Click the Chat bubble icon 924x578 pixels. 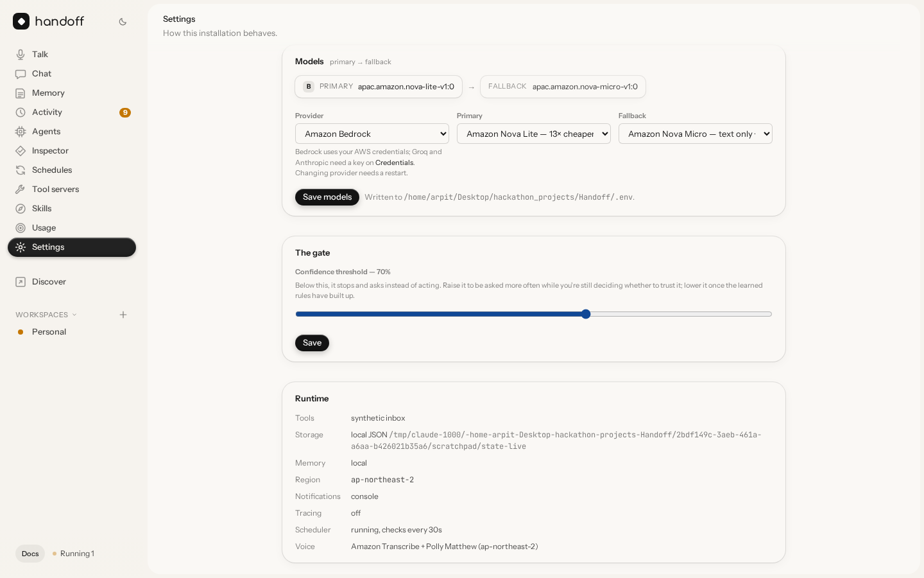[21, 74]
